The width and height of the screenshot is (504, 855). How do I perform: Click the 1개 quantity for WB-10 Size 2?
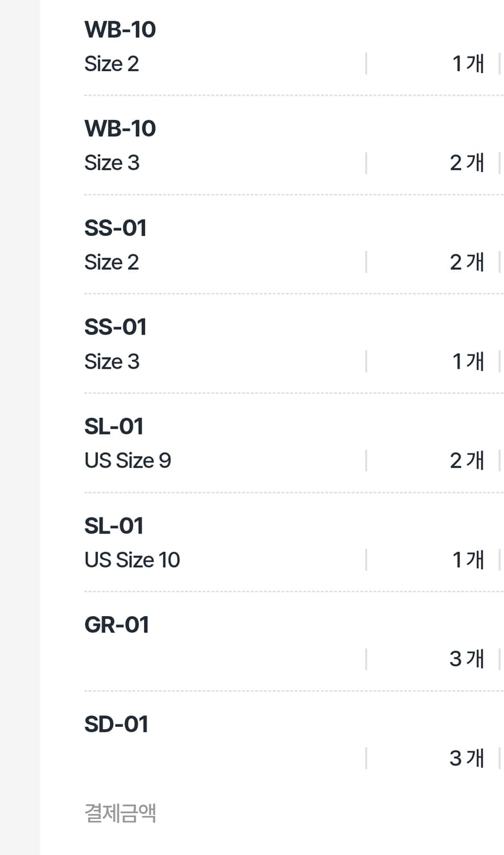pos(468,64)
